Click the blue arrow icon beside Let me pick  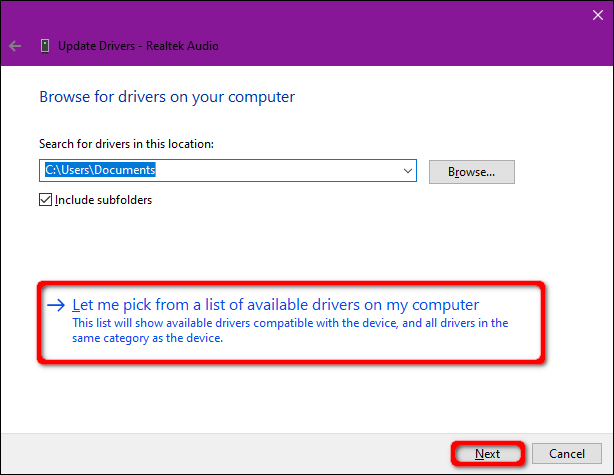click(56, 305)
